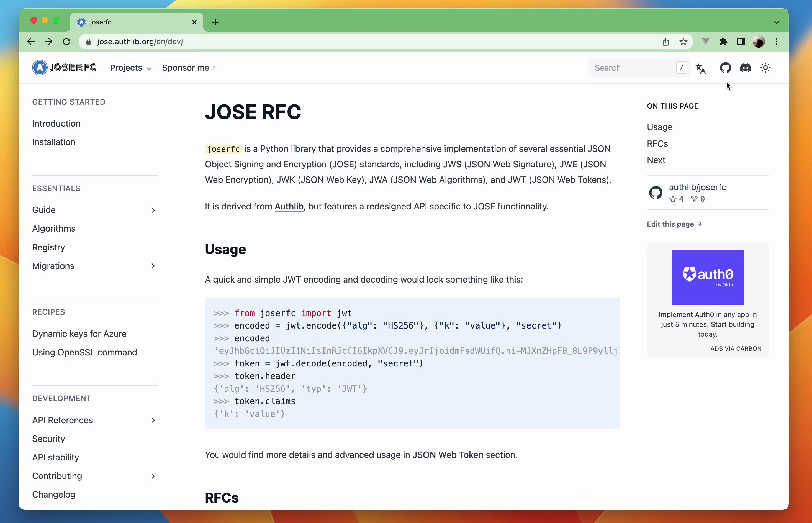Expand the Migrations sidebar section

pos(153,266)
